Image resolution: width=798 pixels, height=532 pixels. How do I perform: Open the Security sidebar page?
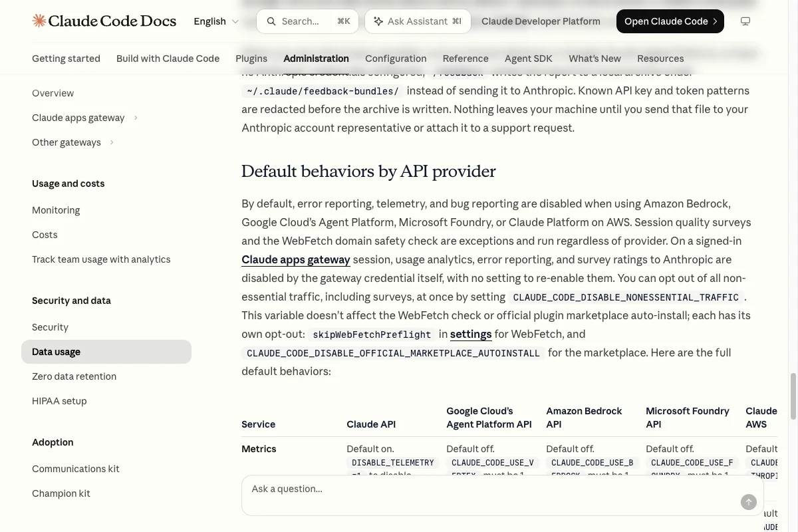click(50, 327)
